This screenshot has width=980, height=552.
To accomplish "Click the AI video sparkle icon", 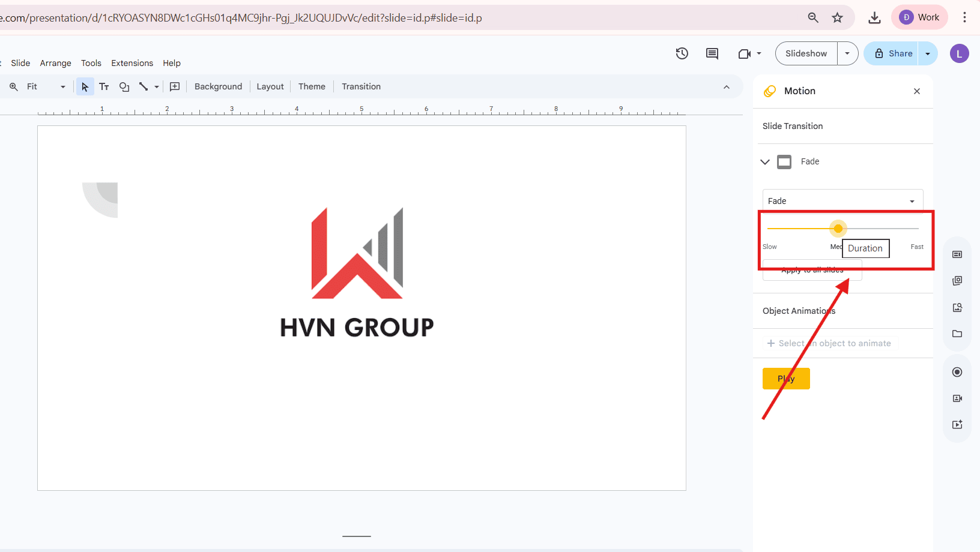I will pyautogui.click(x=957, y=425).
